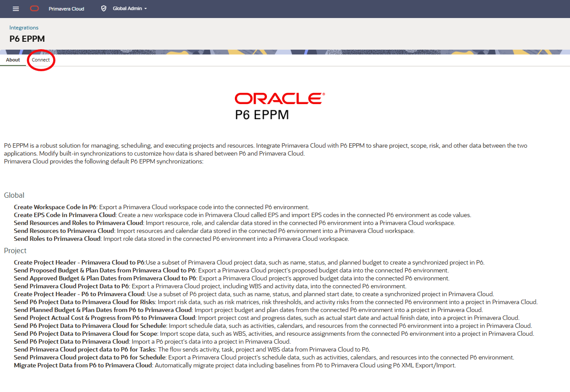This screenshot has height=392, width=570.
Task: Click 'Send Primavera Cloud Project Data to P6' entry
Action: pyautogui.click(x=71, y=286)
